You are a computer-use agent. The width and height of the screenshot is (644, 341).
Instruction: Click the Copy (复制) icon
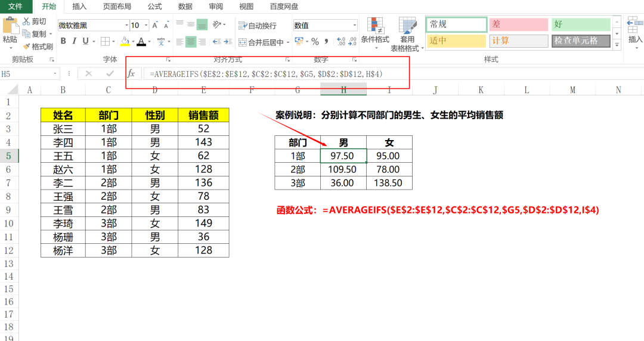point(26,34)
